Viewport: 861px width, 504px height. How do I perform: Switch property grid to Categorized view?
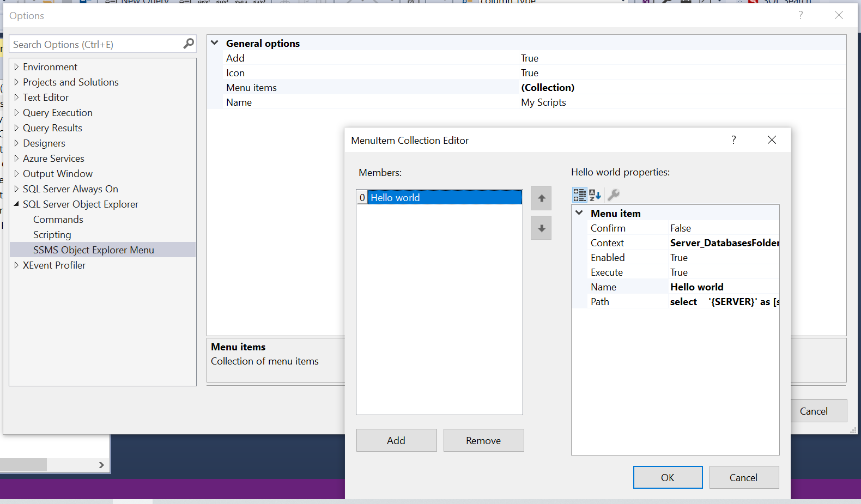(x=579, y=195)
